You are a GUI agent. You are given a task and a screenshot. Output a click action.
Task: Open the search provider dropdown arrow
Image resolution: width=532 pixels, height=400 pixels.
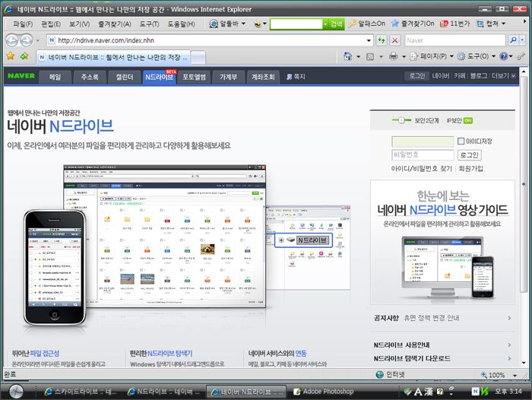click(x=522, y=40)
